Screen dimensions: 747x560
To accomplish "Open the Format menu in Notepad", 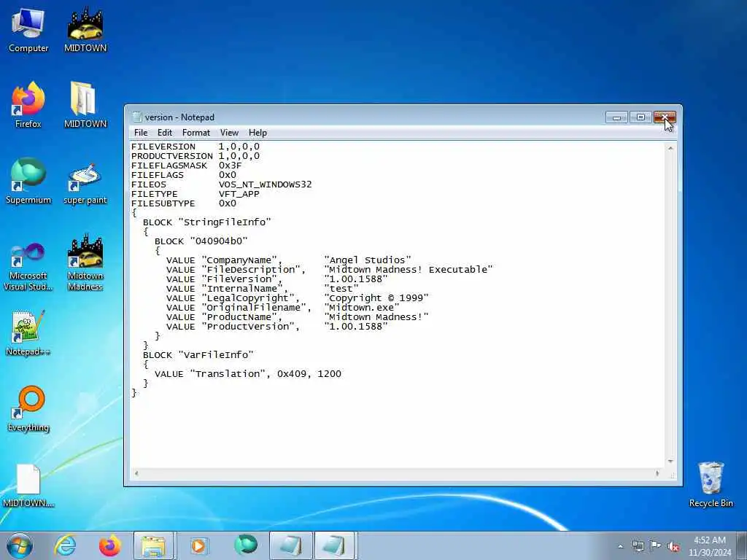I will pos(196,133).
